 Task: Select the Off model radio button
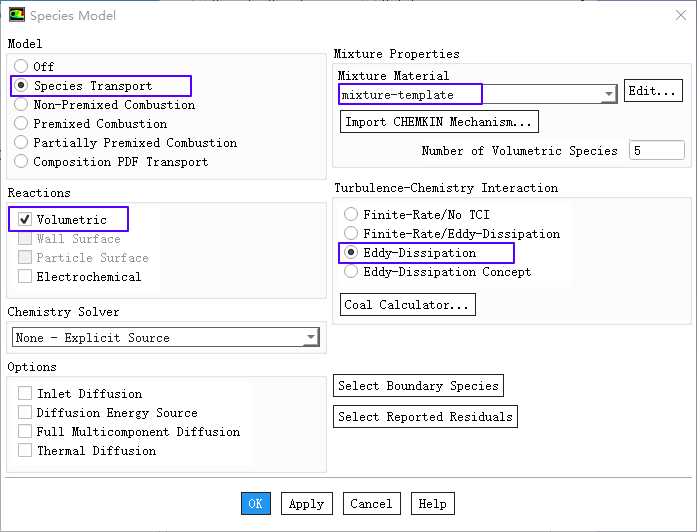[x=21, y=67]
